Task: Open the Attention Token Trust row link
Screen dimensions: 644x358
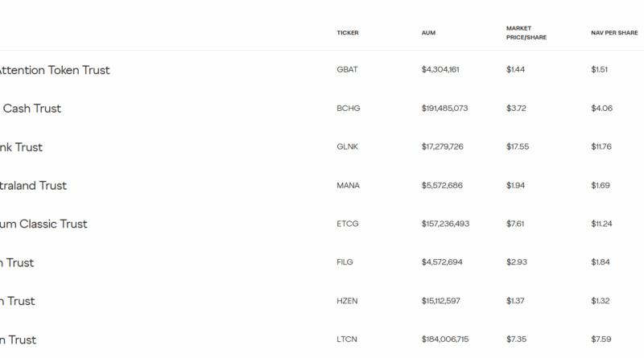Action: point(53,70)
